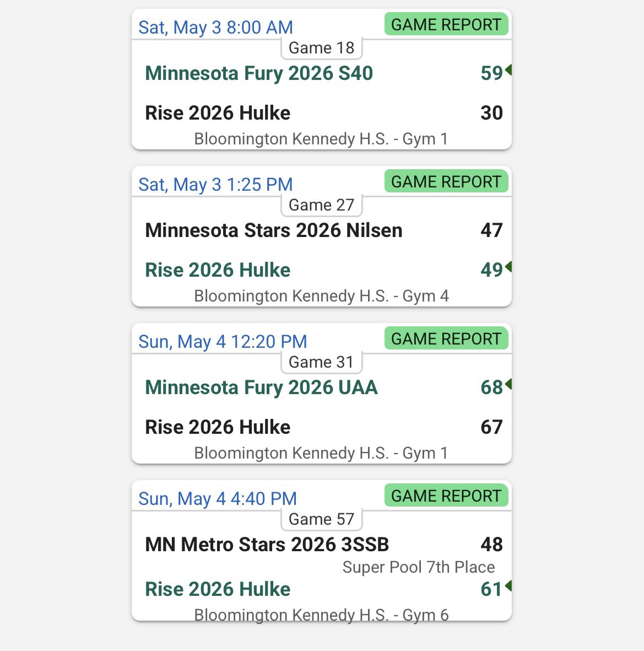Click winner arrow beside score 68
Image resolution: width=644 pixels, height=651 pixels.
pos(508,384)
